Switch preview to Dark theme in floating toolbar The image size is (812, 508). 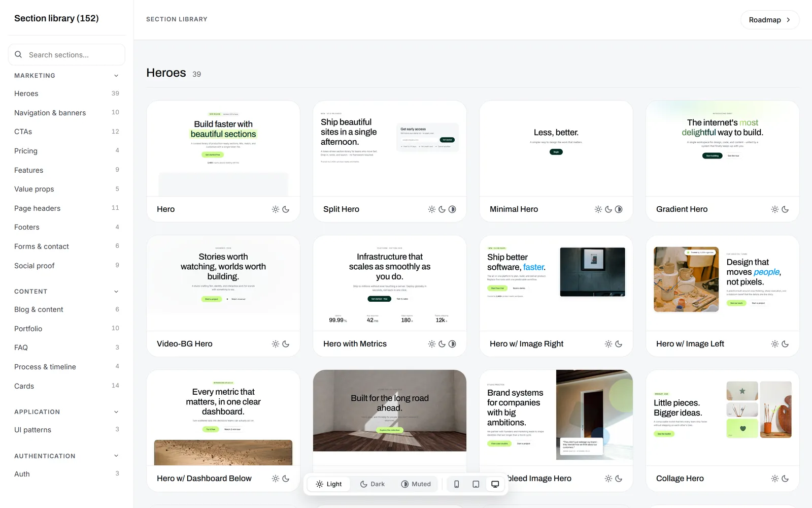click(373, 484)
